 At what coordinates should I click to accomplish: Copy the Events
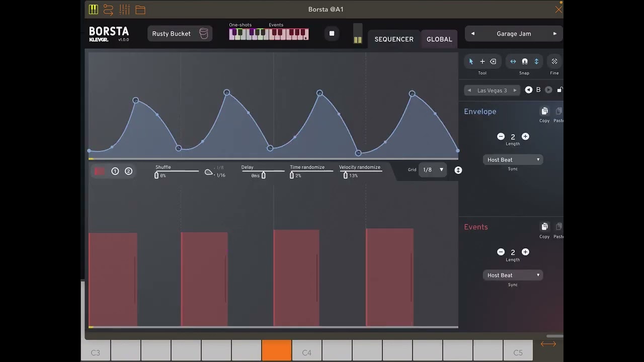[544, 227]
